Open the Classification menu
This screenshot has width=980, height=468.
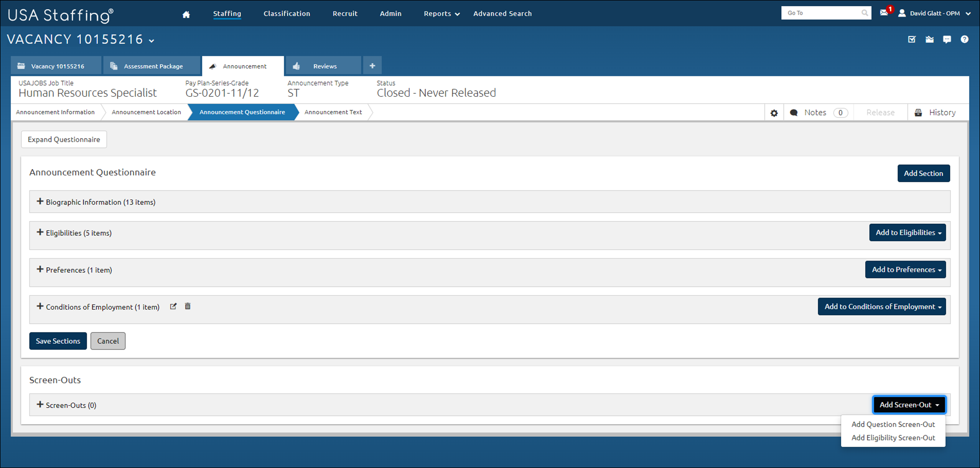click(x=287, y=14)
